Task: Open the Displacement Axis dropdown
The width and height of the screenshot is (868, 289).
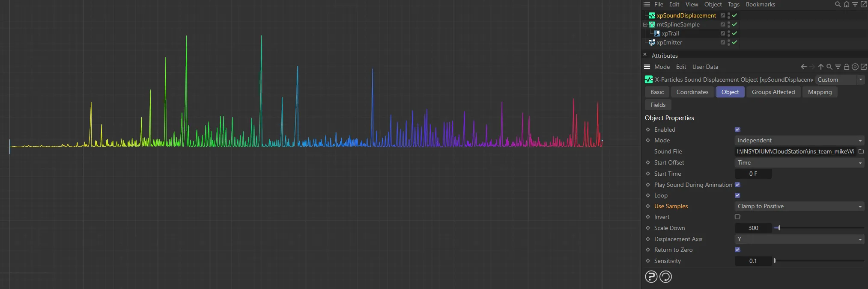Action: pyautogui.click(x=799, y=239)
